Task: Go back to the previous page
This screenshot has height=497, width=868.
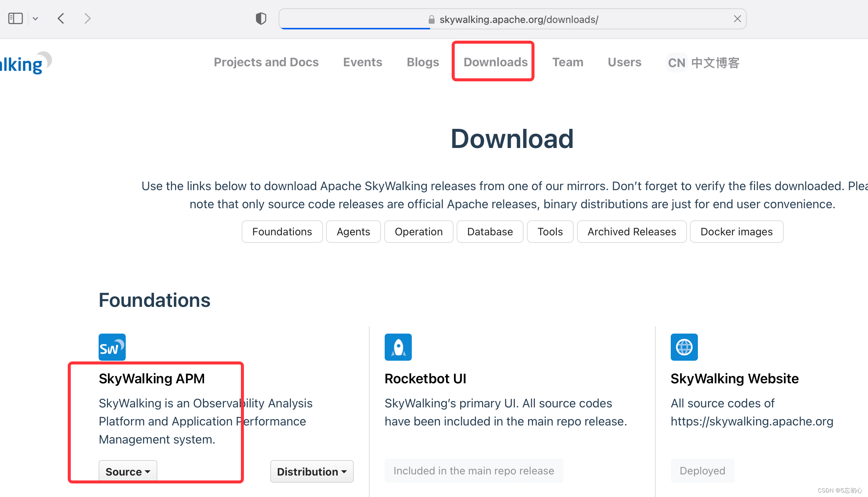Action: click(x=61, y=18)
